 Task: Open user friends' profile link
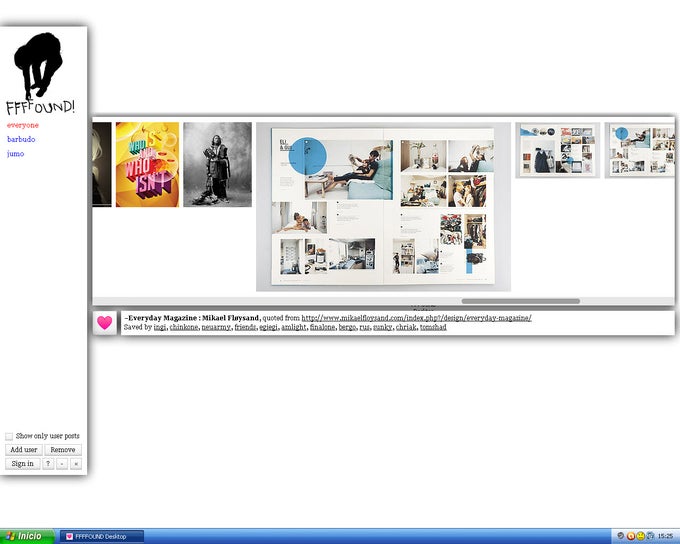point(245,327)
